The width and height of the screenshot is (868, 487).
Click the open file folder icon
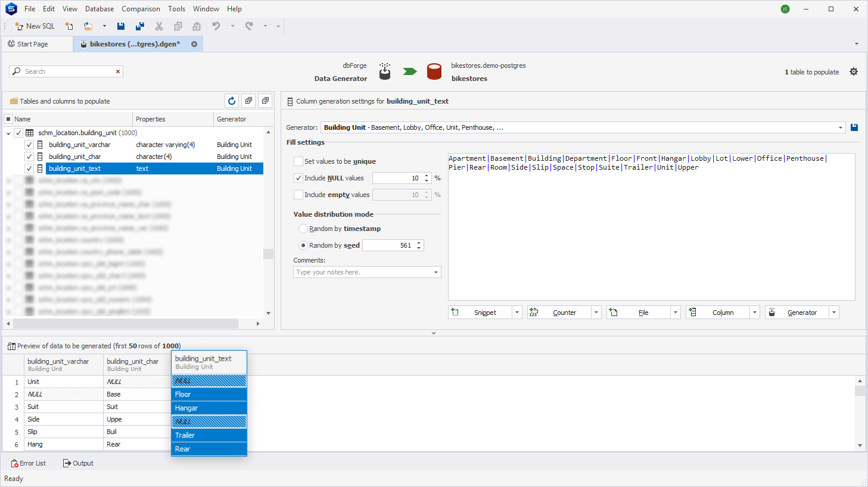click(x=88, y=26)
